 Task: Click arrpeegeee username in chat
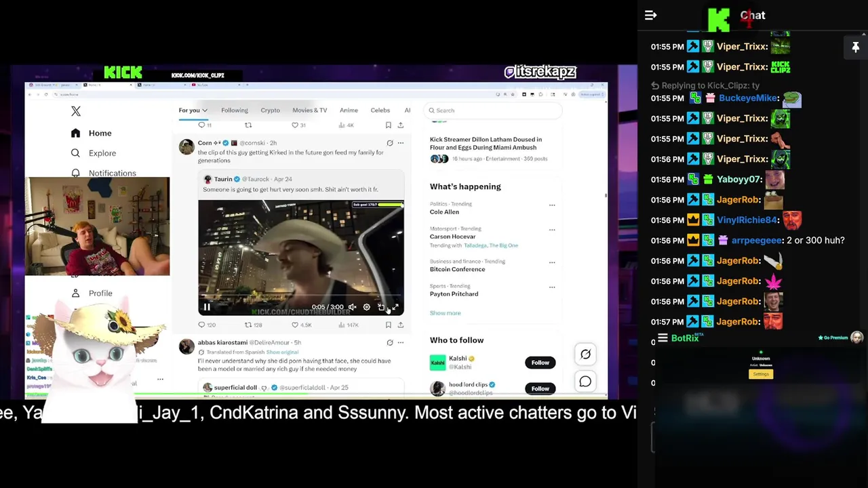click(755, 241)
